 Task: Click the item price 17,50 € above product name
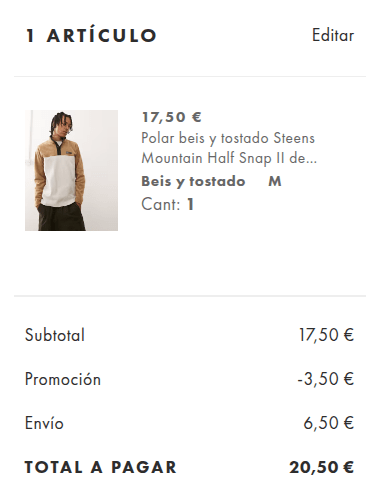[x=172, y=117]
